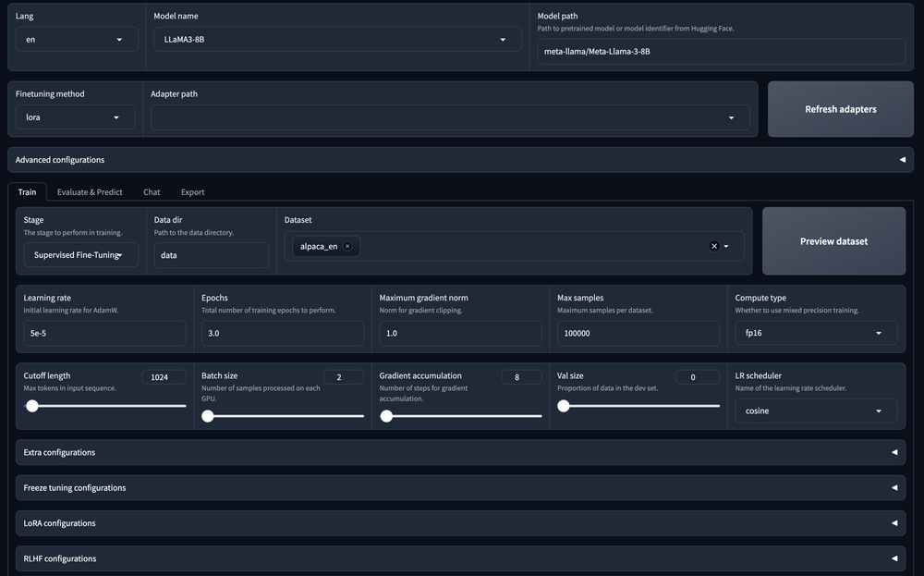924x576 pixels.
Task: Adjust the Val size slider
Action: point(638,406)
